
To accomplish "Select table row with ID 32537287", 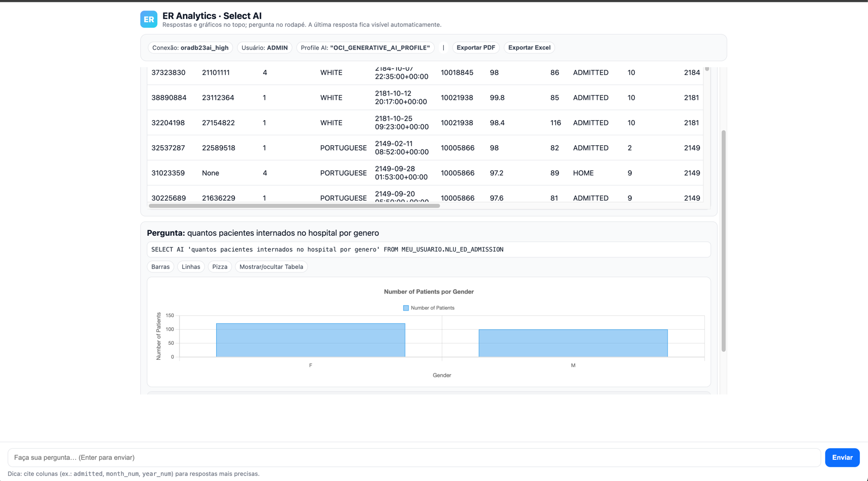I will pyautogui.click(x=168, y=148).
